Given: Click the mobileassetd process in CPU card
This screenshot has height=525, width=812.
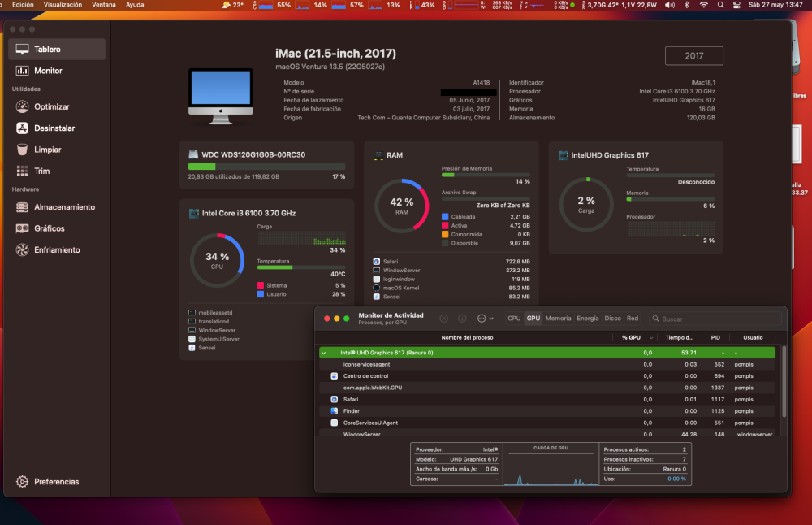Looking at the screenshot, I should [215, 313].
